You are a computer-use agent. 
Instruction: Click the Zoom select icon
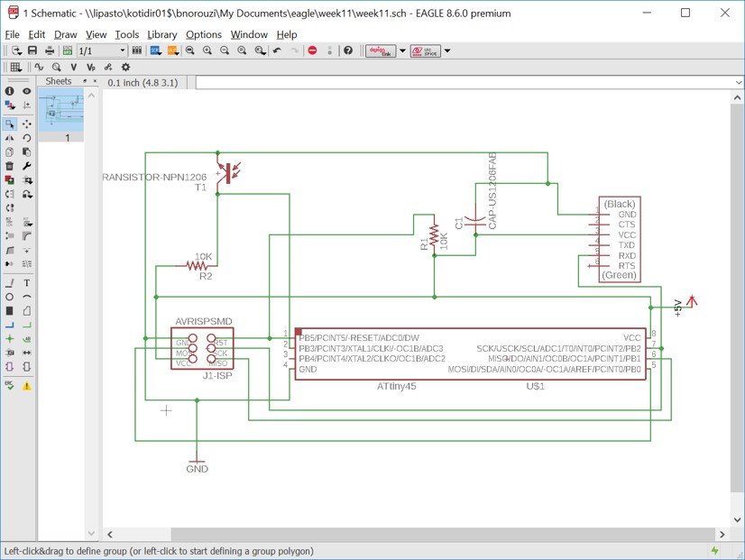coord(260,50)
